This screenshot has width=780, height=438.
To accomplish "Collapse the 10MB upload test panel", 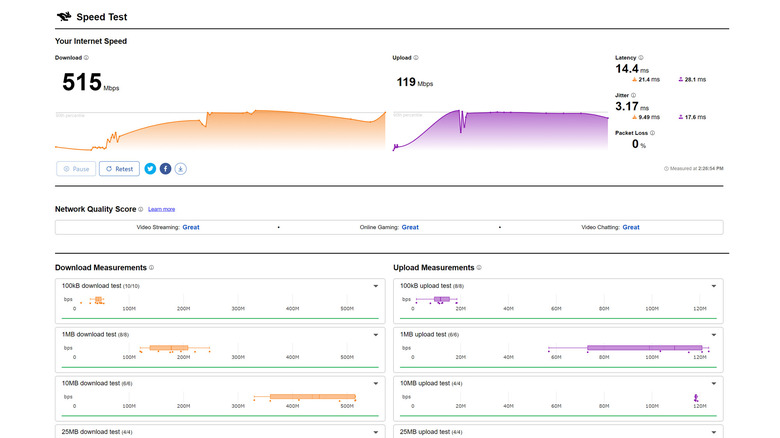I will (712, 383).
